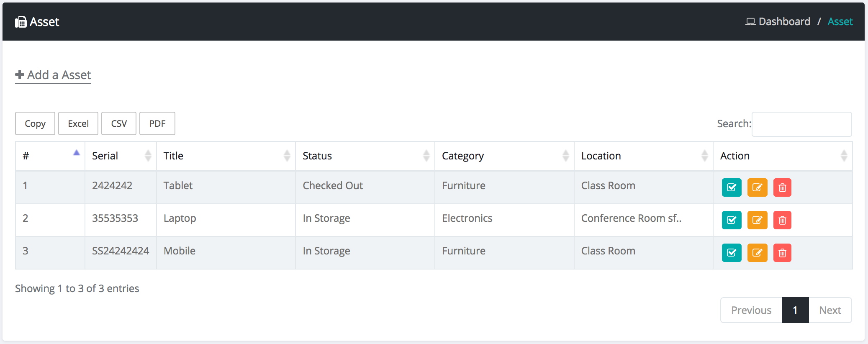This screenshot has height=344, width=868.
Task: Delete the Tablet asset using trash icon
Action: [782, 187]
